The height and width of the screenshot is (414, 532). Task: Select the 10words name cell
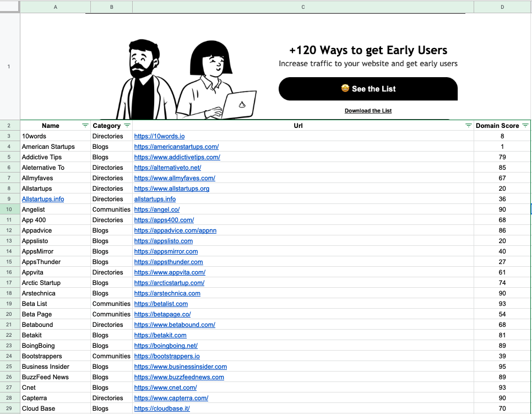(55, 136)
